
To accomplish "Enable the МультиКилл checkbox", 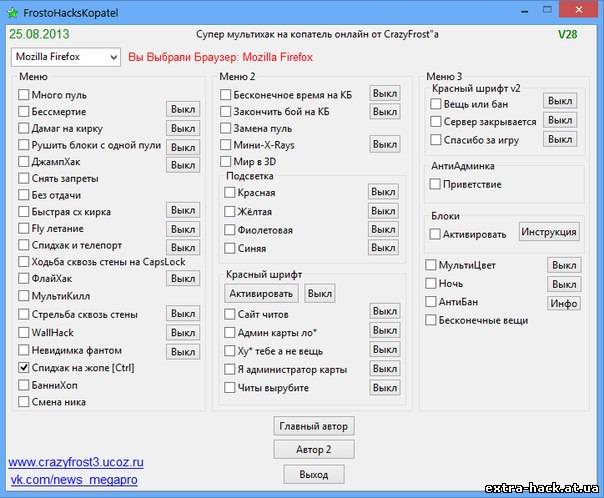I will (24, 295).
